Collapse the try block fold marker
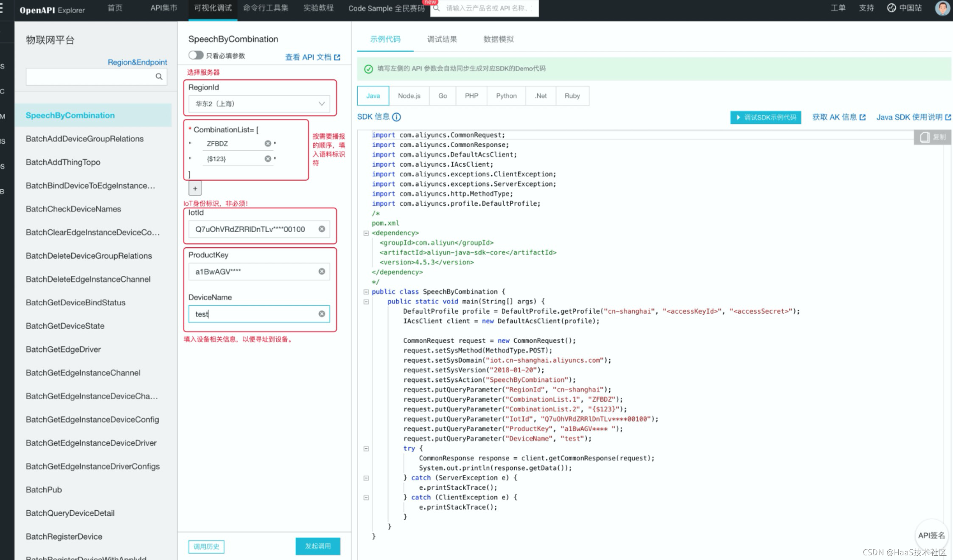This screenshot has width=953, height=560. pyautogui.click(x=366, y=448)
